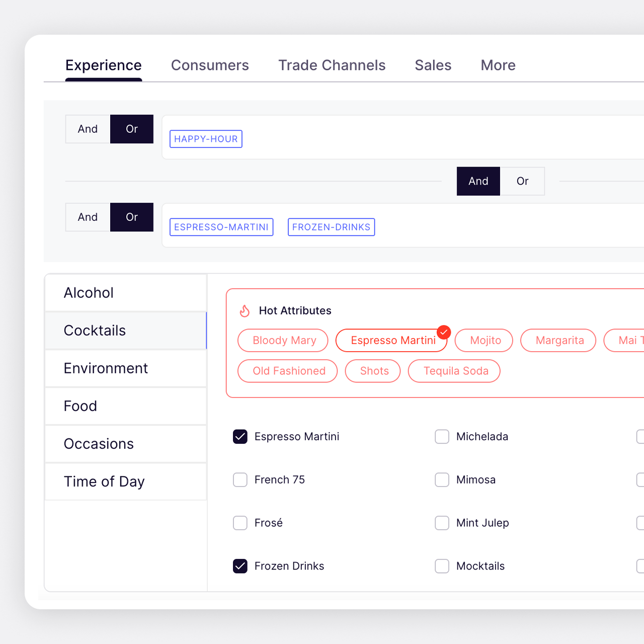Screen dimensions: 644x644
Task: Switch to the Consumers tab
Action: coord(210,65)
